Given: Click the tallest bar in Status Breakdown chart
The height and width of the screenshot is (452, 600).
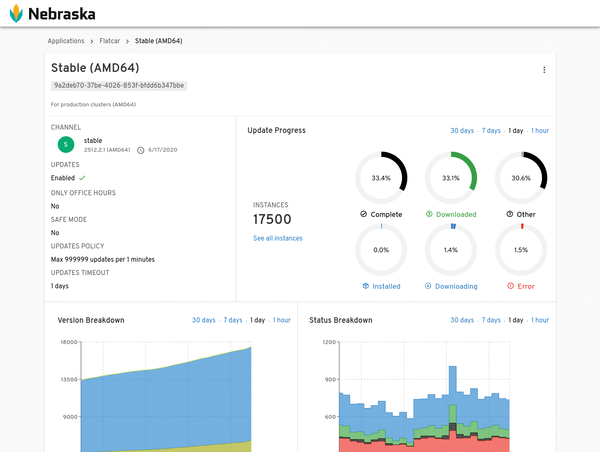Looking at the screenshot, I should click(x=453, y=409).
